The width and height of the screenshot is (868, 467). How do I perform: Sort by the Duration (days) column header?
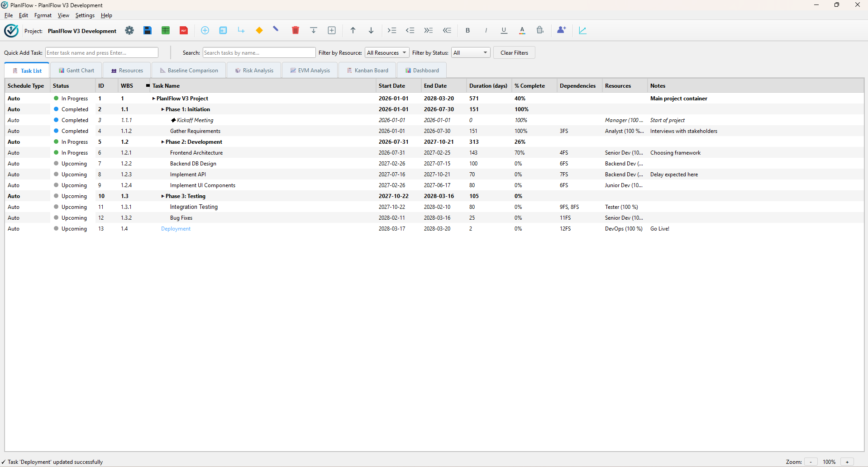point(489,86)
